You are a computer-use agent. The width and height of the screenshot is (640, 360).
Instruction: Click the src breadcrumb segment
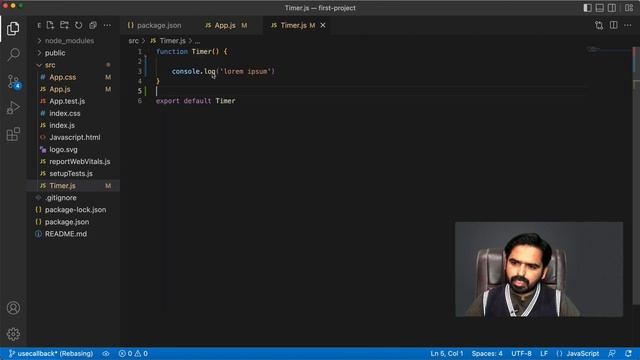click(133, 41)
